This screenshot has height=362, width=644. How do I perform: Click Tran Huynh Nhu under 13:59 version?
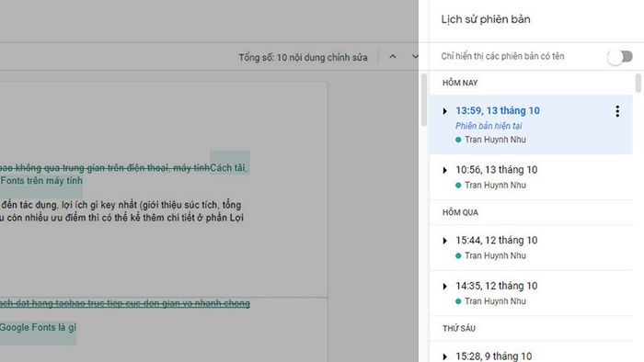point(495,140)
